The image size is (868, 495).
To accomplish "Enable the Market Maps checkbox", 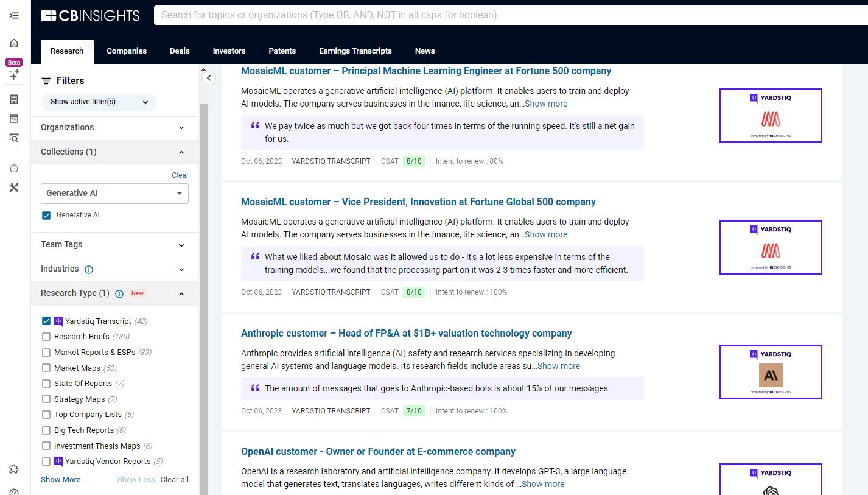I will click(46, 368).
